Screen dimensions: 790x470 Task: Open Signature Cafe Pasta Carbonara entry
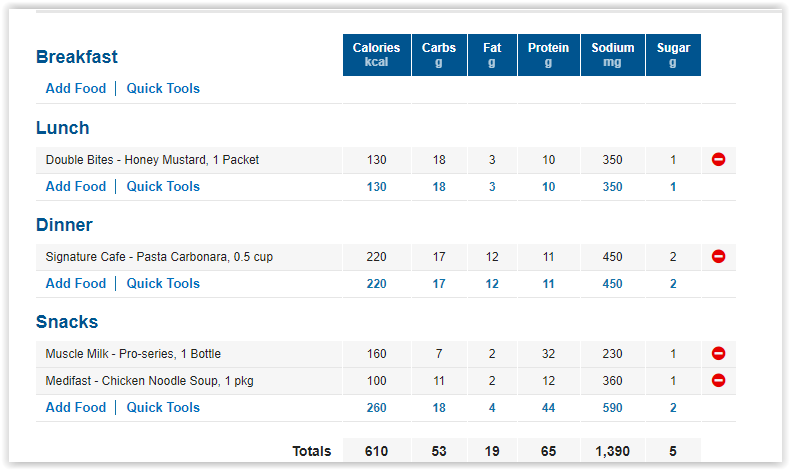[x=159, y=257]
